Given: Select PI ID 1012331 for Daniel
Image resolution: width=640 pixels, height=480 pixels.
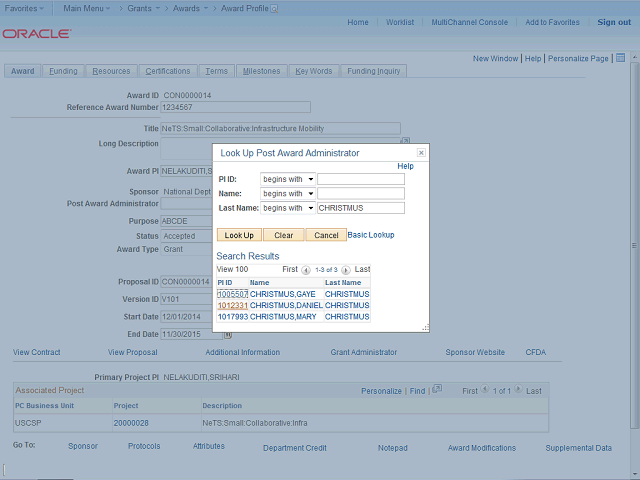Looking at the screenshot, I should [232, 305].
